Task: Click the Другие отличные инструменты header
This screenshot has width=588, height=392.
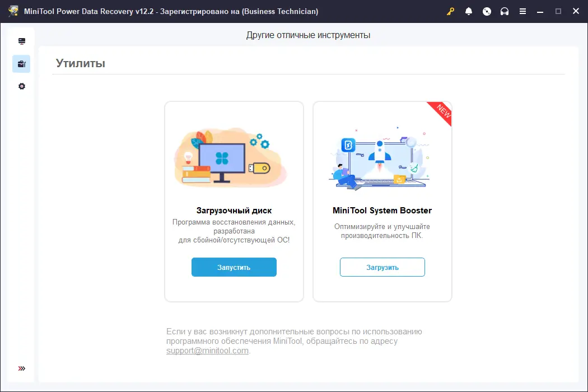Action: point(308,35)
